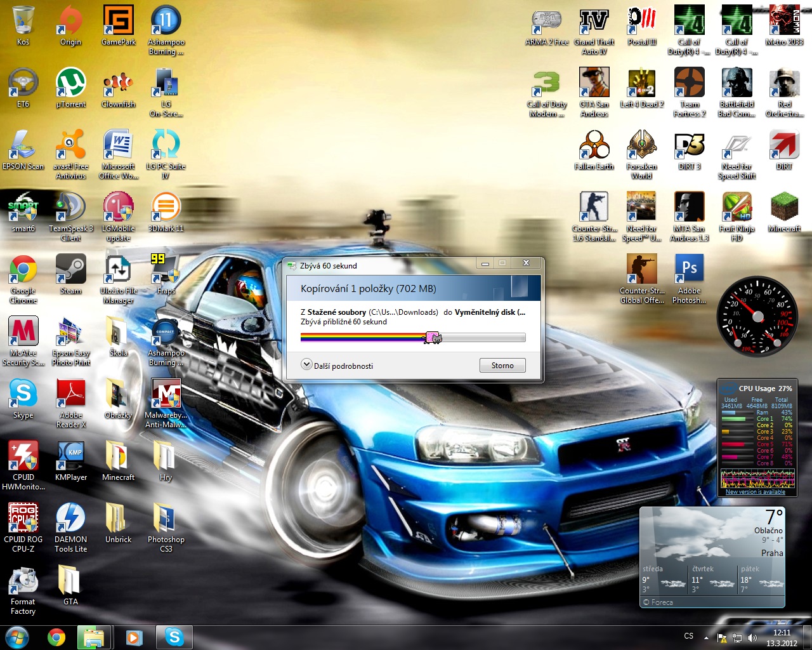Image resolution: width=812 pixels, height=650 pixels.
Task: Select the EPSON Scan icon
Action: [x=23, y=150]
